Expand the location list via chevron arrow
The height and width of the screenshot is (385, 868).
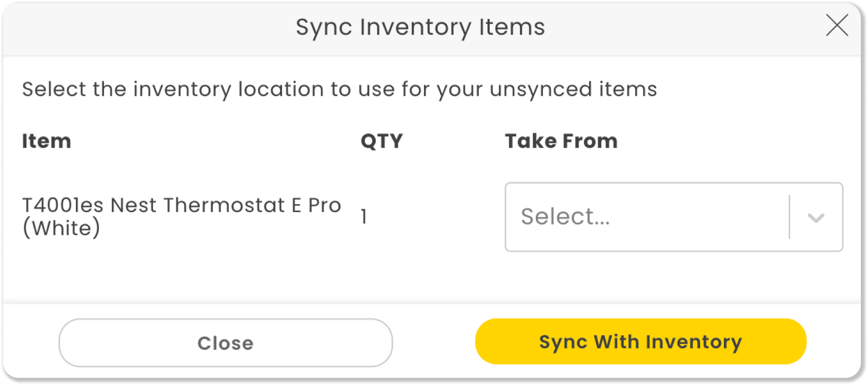pyautogui.click(x=816, y=217)
